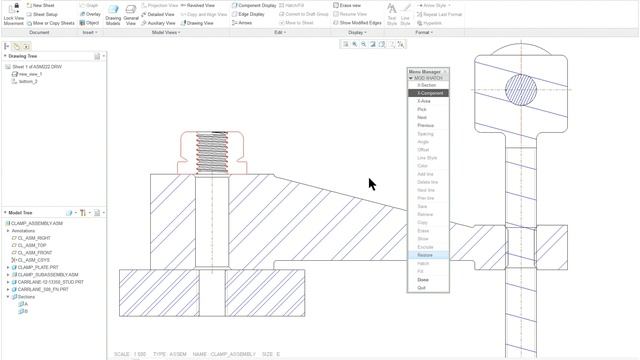Viewport: 640px width, 360px height.
Task: Expand the Format ribbon group
Action: (424, 32)
